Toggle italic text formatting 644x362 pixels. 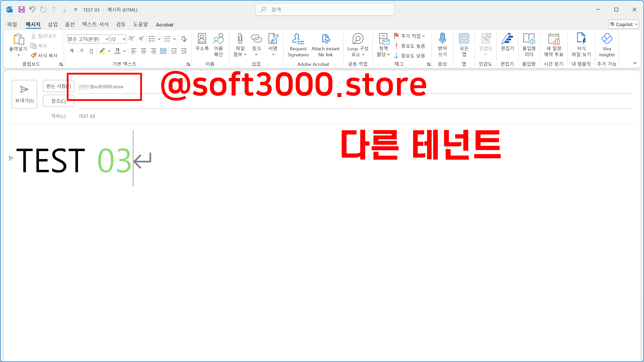81,51
